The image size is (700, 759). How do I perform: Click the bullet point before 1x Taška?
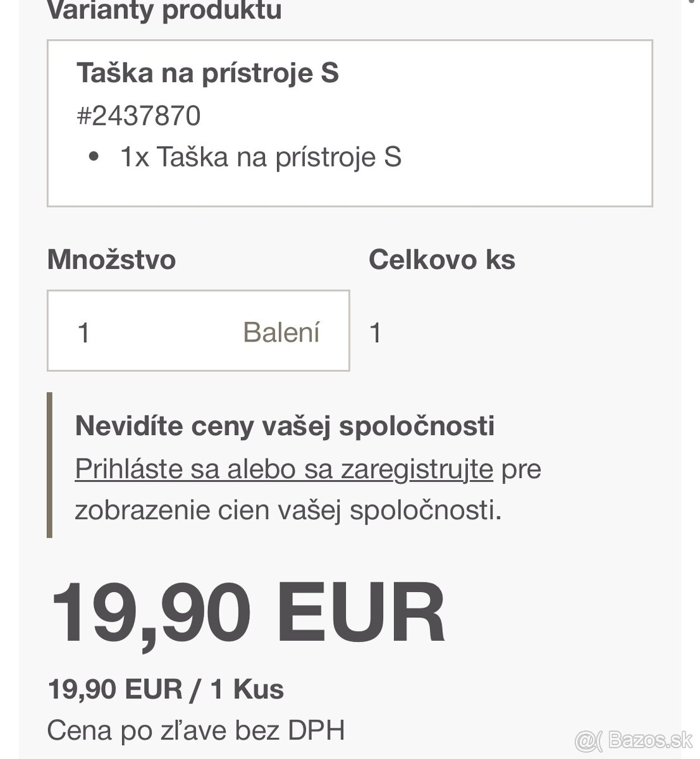[94, 157]
